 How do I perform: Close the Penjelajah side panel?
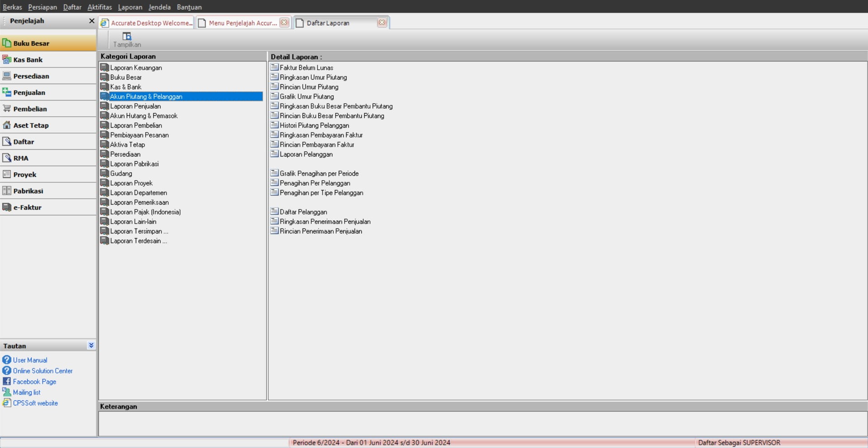(91, 21)
